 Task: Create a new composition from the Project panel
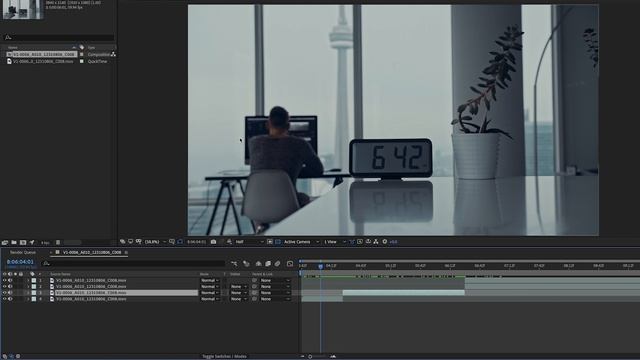coord(23,242)
